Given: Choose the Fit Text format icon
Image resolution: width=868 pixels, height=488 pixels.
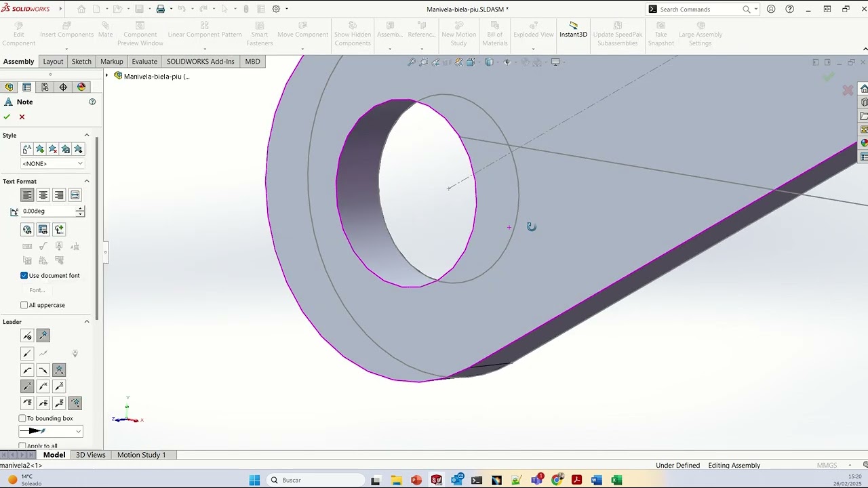Looking at the screenshot, I should tap(75, 195).
